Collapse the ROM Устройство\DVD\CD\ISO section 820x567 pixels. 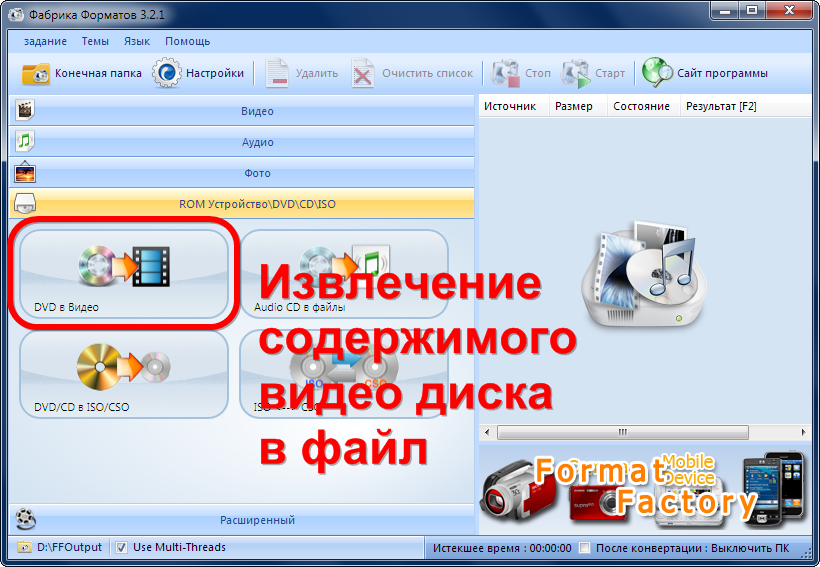[x=242, y=203]
